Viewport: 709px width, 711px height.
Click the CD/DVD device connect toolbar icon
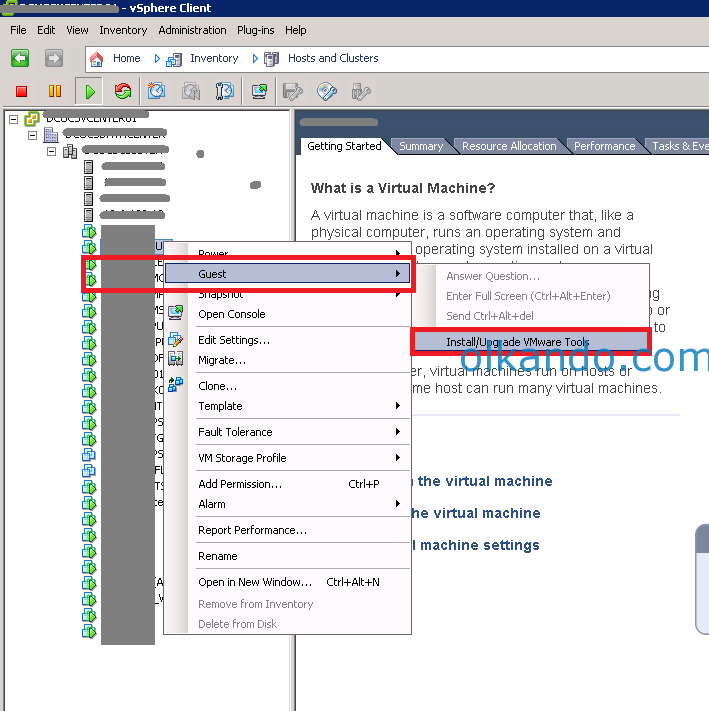[x=327, y=91]
